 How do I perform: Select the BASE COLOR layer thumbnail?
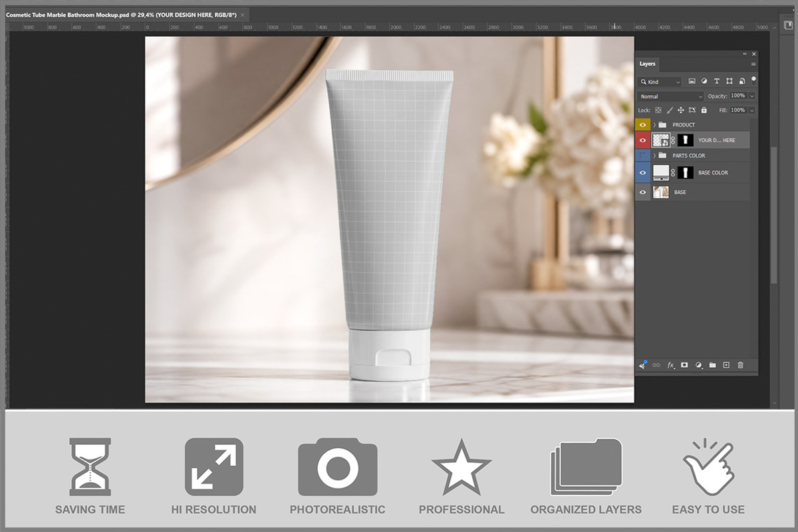tap(661, 172)
